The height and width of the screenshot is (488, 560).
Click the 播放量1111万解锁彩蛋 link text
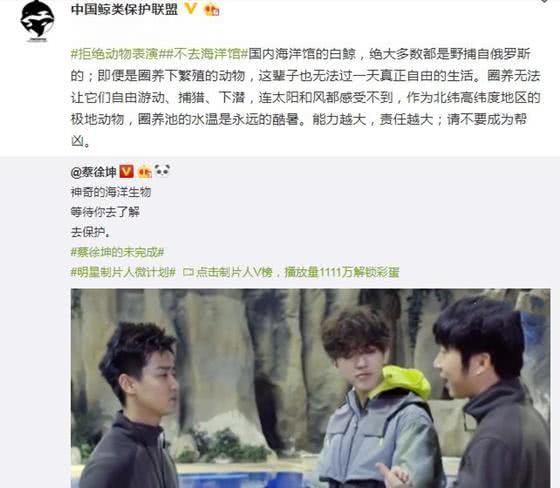click(x=342, y=272)
